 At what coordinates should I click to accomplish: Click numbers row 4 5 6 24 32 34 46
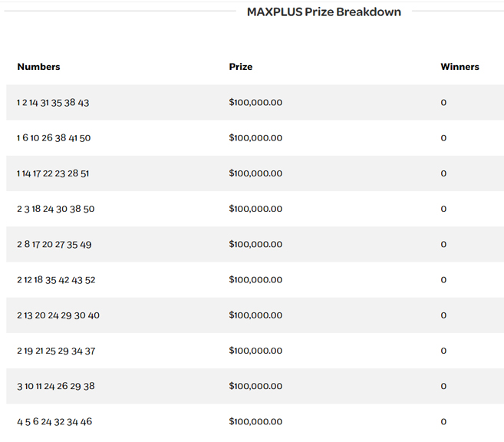pos(54,421)
